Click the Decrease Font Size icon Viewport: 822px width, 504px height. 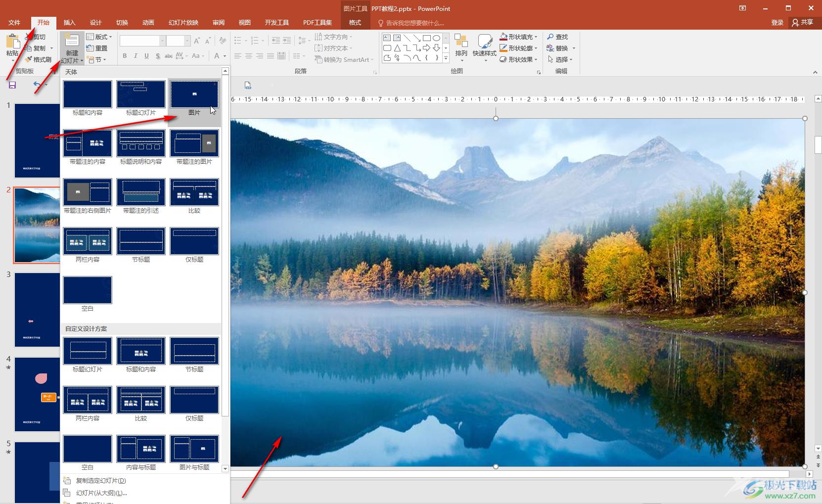point(208,41)
